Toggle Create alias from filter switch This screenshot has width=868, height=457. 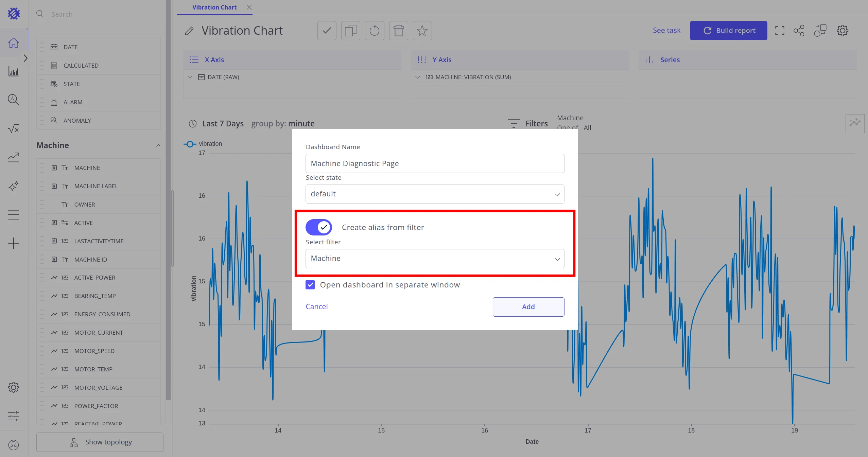[319, 227]
